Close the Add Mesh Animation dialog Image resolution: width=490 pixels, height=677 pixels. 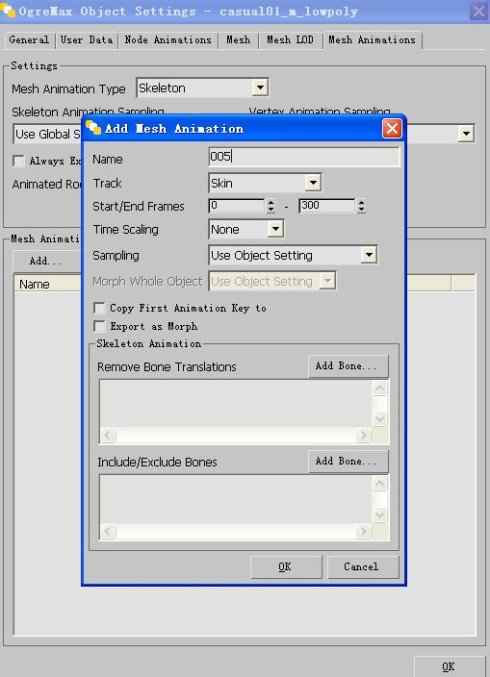pos(392,129)
